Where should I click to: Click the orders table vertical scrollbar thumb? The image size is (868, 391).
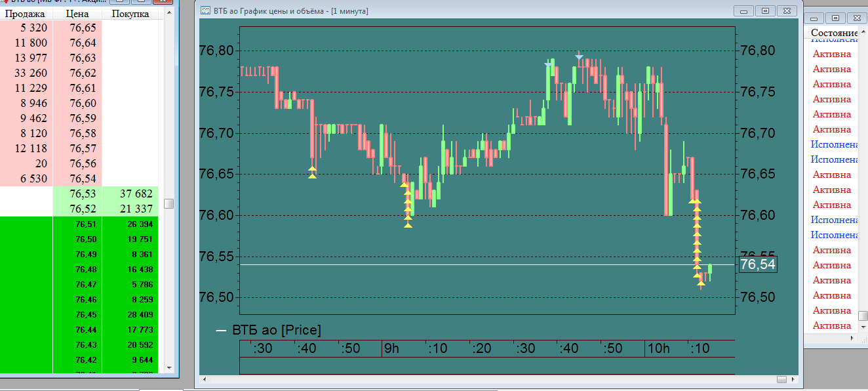click(x=863, y=316)
